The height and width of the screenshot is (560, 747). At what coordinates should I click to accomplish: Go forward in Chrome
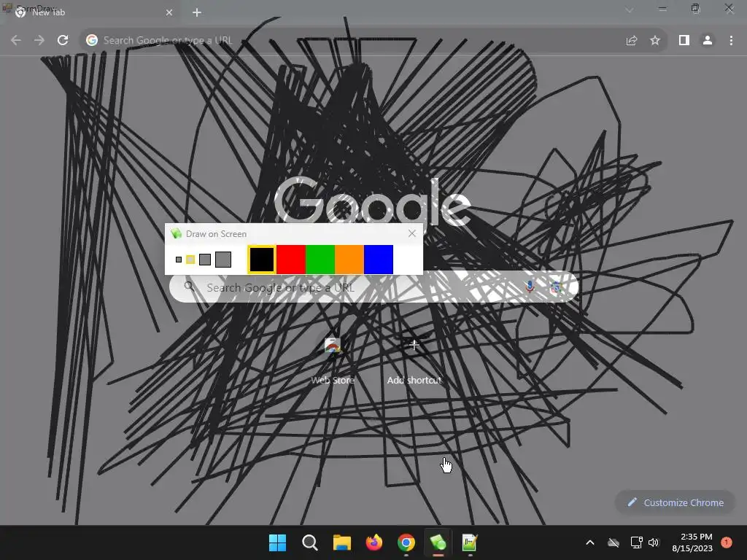click(39, 41)
